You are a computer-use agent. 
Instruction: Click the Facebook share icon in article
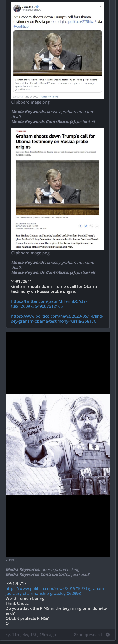(x=80, y=226)
